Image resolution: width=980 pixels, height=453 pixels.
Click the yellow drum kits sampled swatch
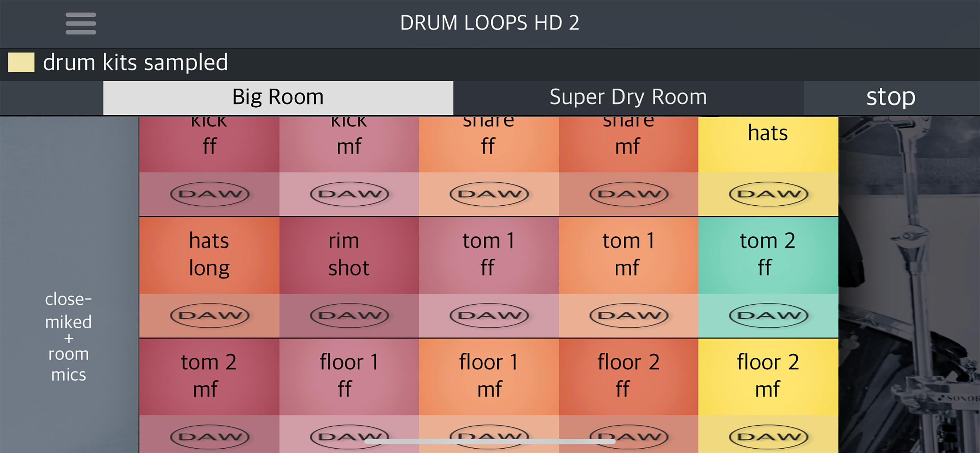(21, 62)
